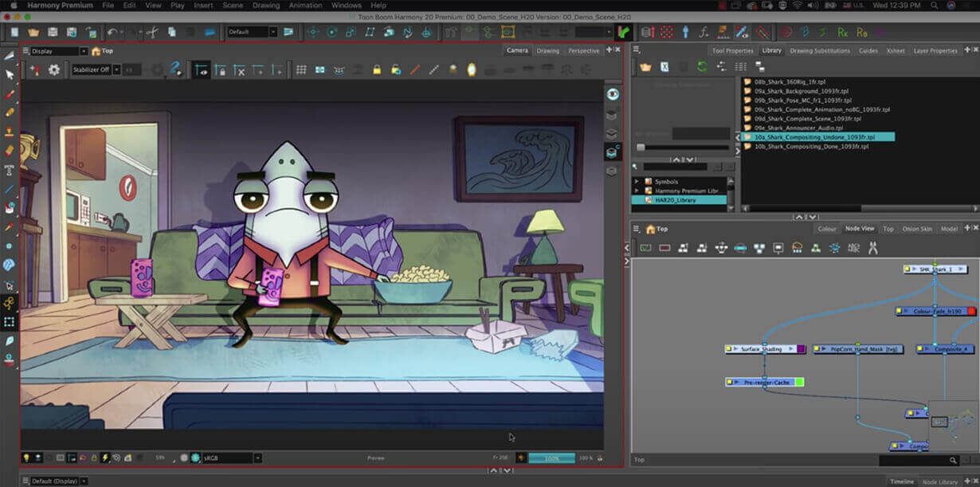
Task: Toggle the eye render preview button in camera side strip
Action: (612, 94)
